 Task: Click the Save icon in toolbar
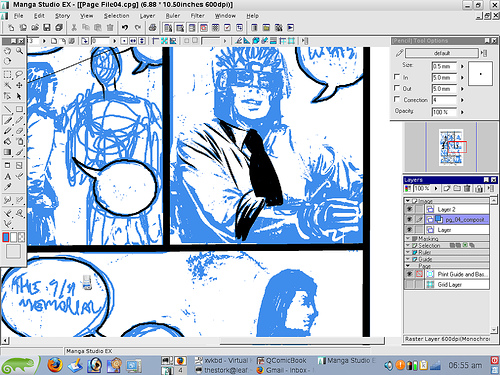click(x=47, y=28)
